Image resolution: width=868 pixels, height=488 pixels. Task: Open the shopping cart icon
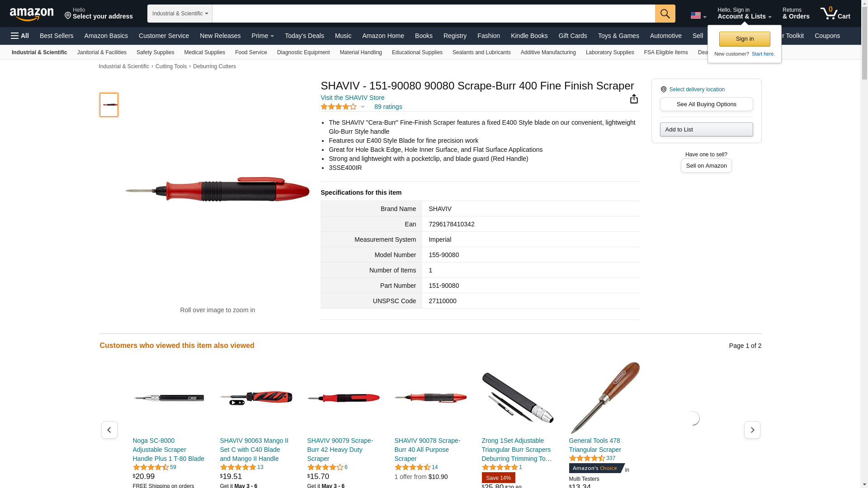[x=835, y=14]
